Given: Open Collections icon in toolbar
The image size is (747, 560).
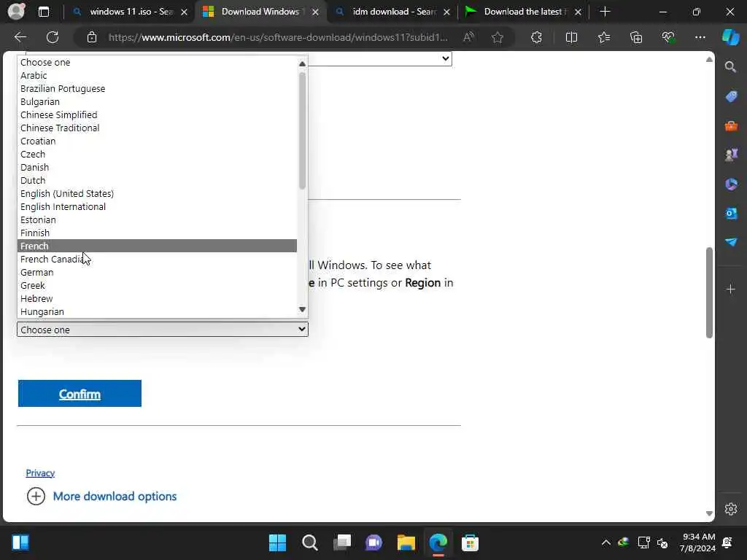Looking at the screenshot, I should (x=636, y=37).
